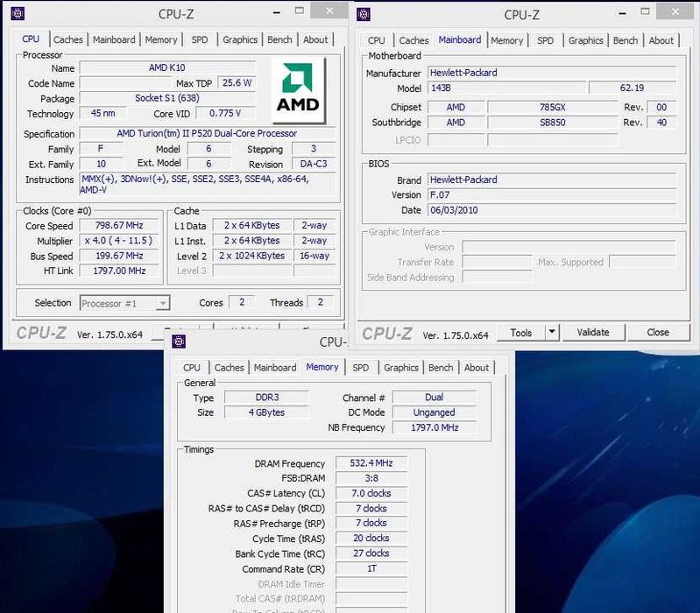The width and height of the screenshot is (700, 613).
Task: Open SPD tab in the Mainboard window
Action: (x=545, y=40)
